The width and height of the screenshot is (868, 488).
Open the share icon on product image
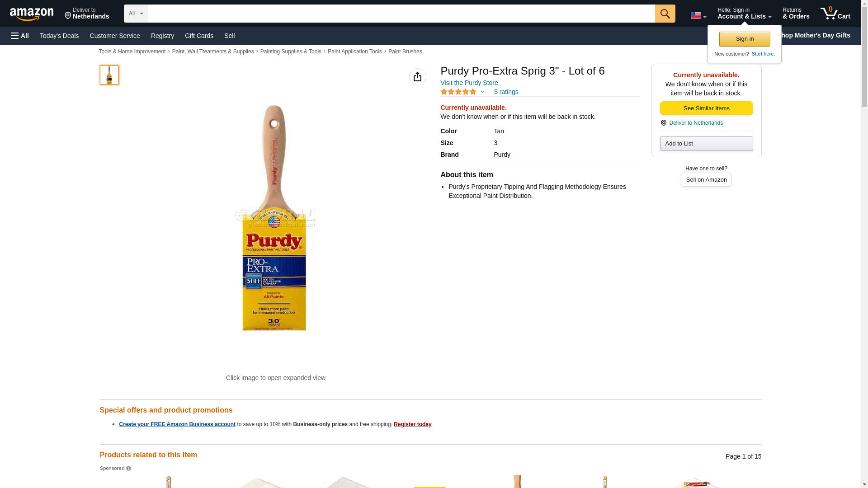(x=417, y=77)
